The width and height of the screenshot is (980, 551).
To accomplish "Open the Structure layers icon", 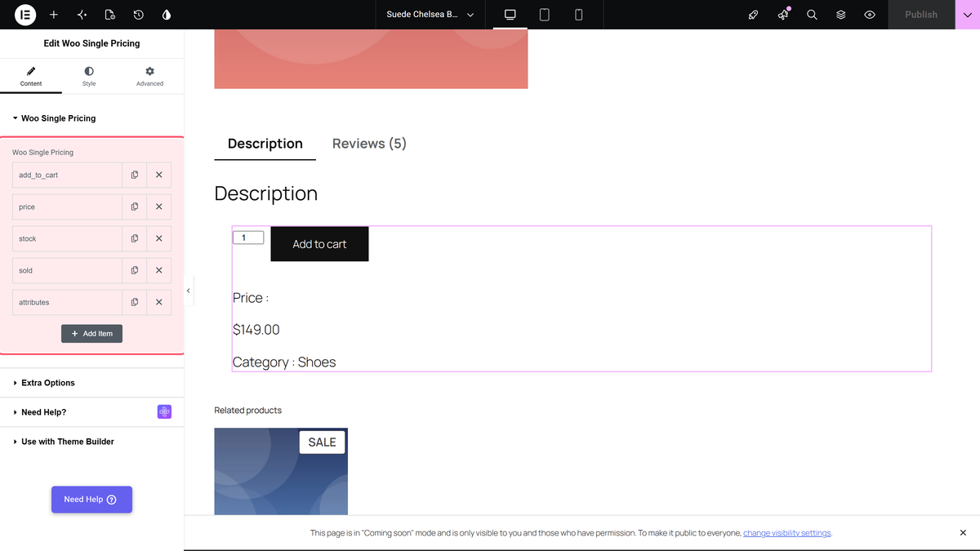I will tap(840, 15).
